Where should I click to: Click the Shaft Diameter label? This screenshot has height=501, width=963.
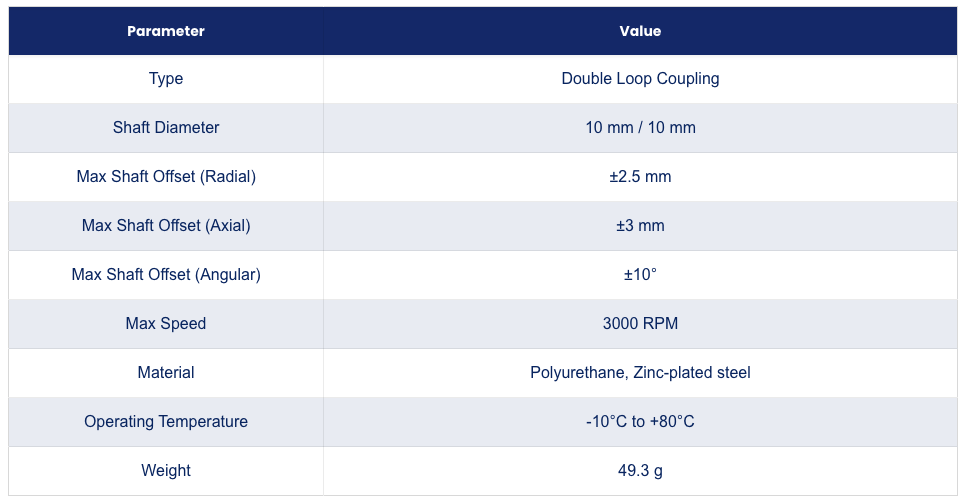pos(166,128)
